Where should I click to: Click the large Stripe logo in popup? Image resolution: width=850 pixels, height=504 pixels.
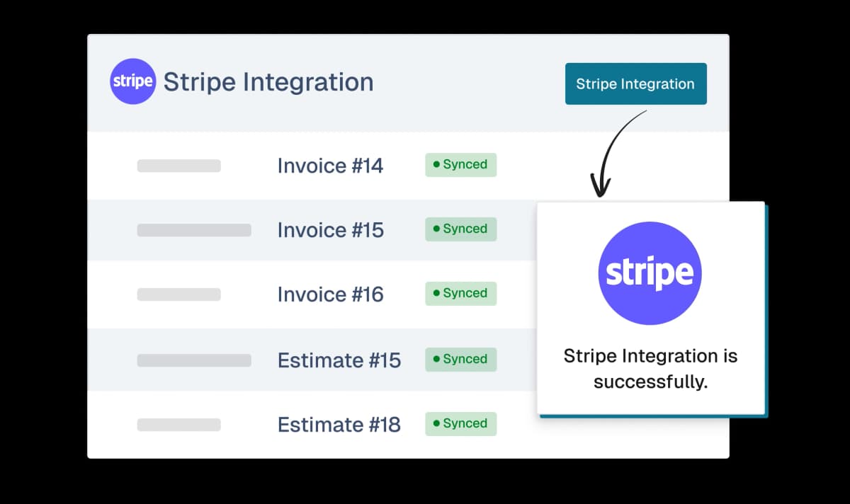[650, 273]
